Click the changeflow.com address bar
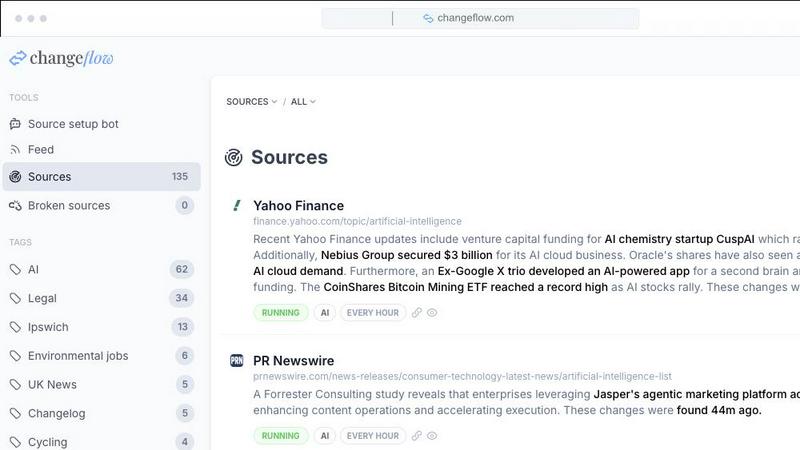 click(x=480, y=18)
